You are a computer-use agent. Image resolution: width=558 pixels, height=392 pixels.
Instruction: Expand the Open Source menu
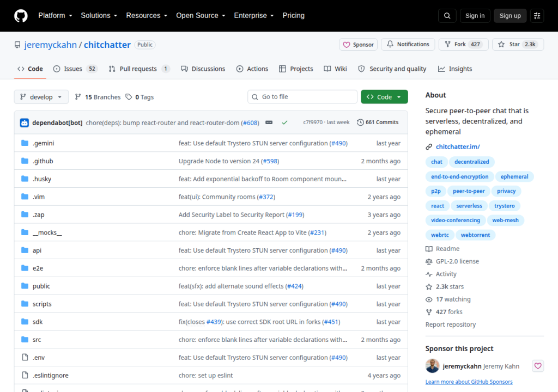click(x=201, y=16)
